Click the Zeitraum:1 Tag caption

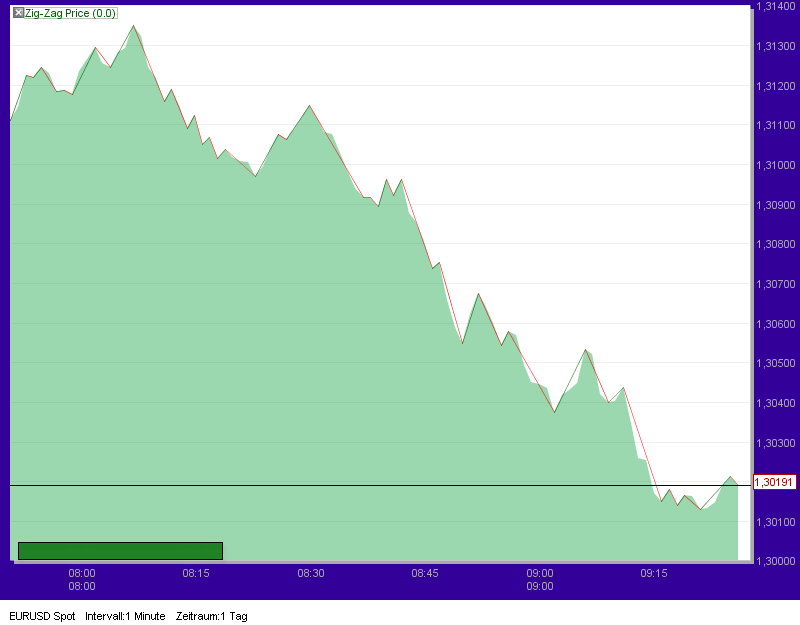212,616
